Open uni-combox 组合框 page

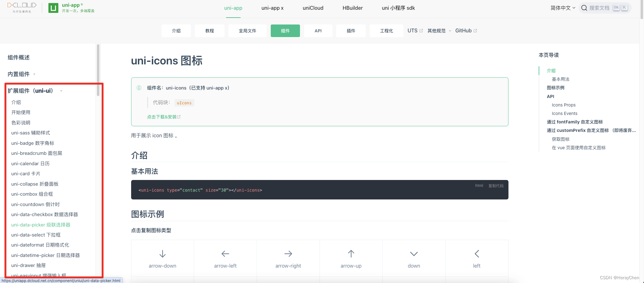[x=32, y=194]
